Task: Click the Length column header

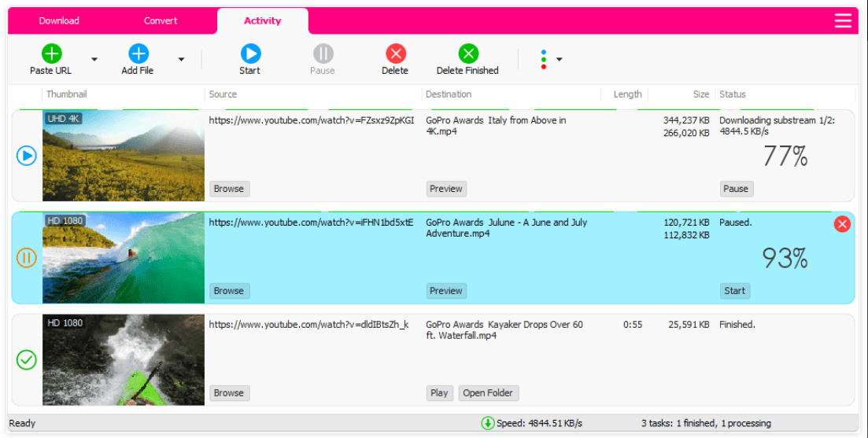Action: point(627,94)
